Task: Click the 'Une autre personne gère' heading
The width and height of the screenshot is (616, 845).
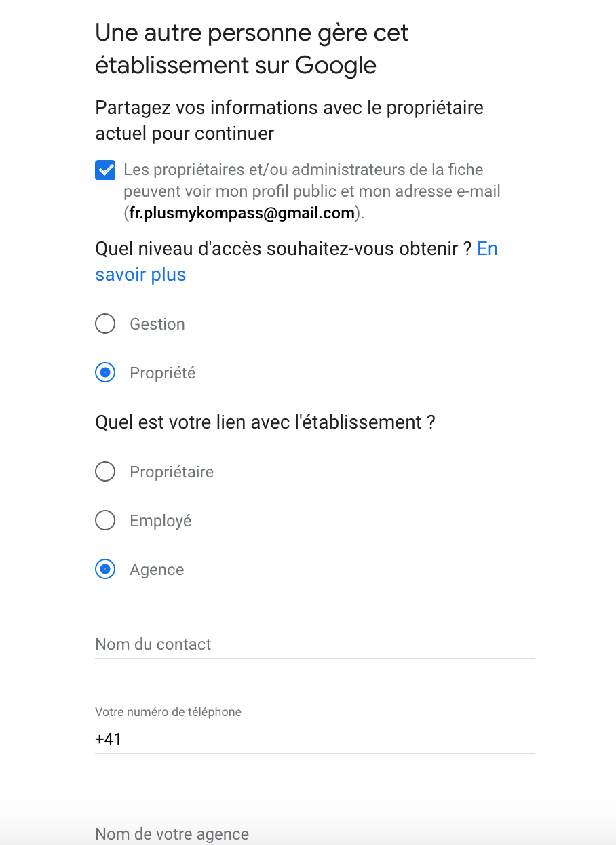Action: tap(252, 49)
